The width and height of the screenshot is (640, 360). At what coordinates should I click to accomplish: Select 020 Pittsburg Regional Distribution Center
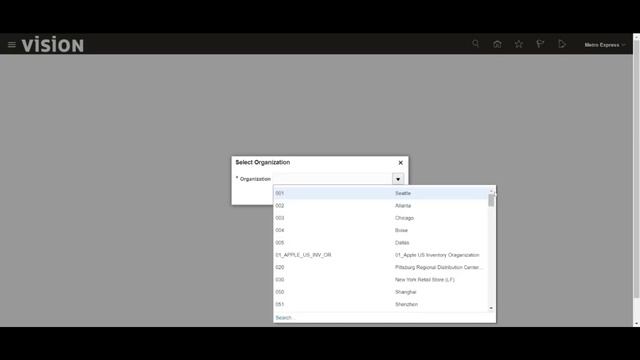tap(381, 267)
